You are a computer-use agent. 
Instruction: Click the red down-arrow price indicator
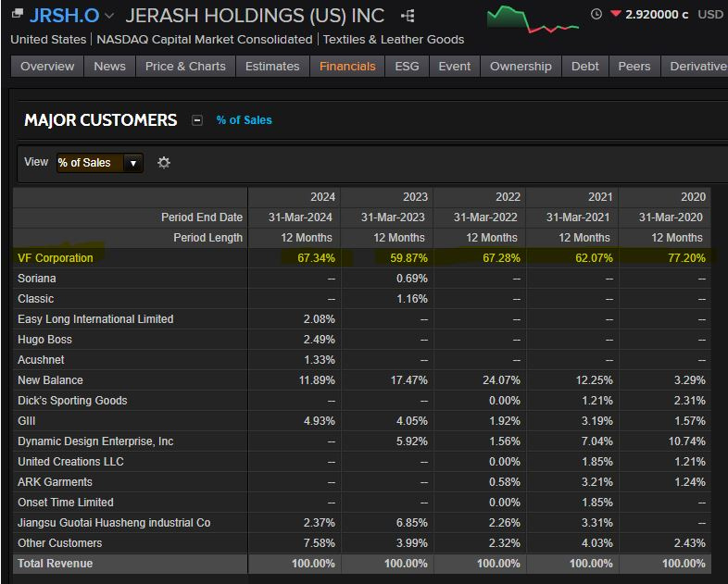pyautogui.click(x=616, y=14)
